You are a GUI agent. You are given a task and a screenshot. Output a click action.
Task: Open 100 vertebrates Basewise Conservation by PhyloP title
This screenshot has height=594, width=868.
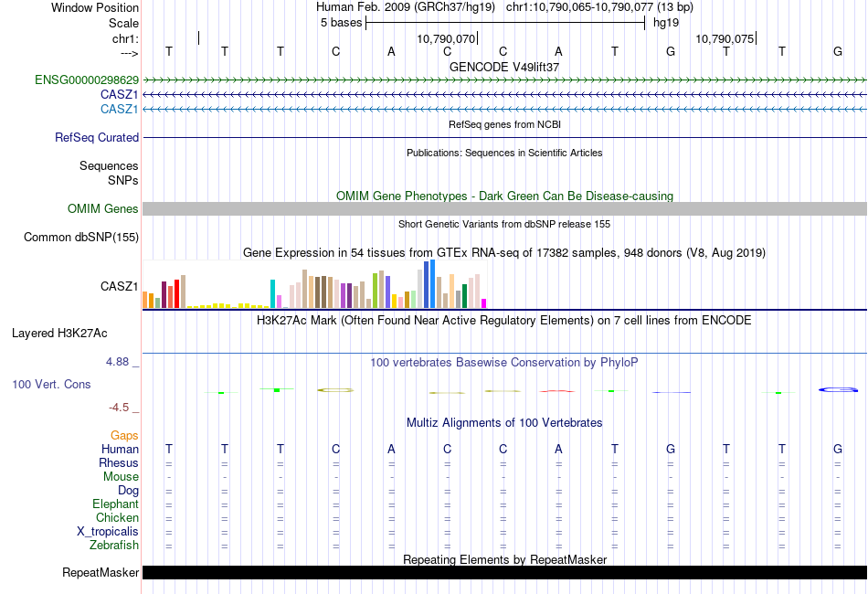point(504,363)
